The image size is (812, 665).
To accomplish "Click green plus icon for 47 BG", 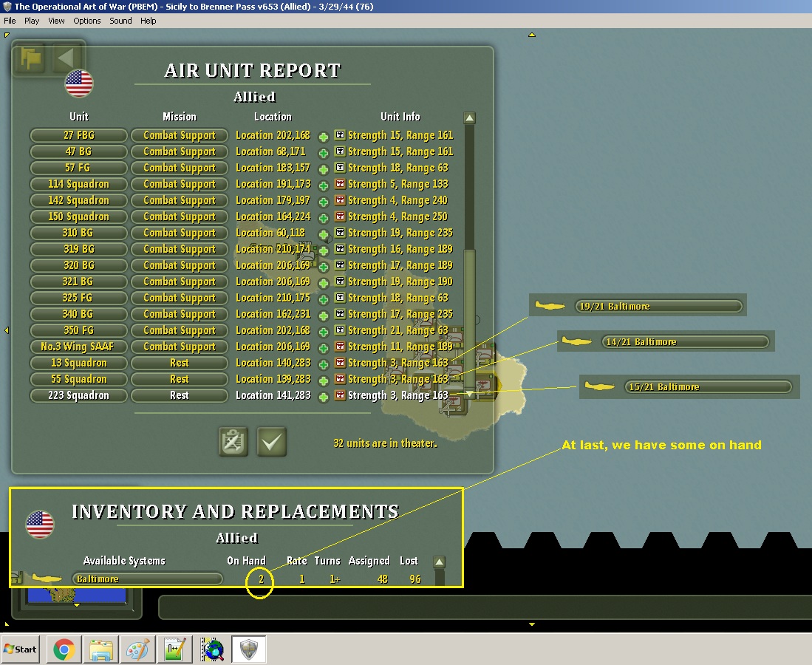I will tap(323, 153).
